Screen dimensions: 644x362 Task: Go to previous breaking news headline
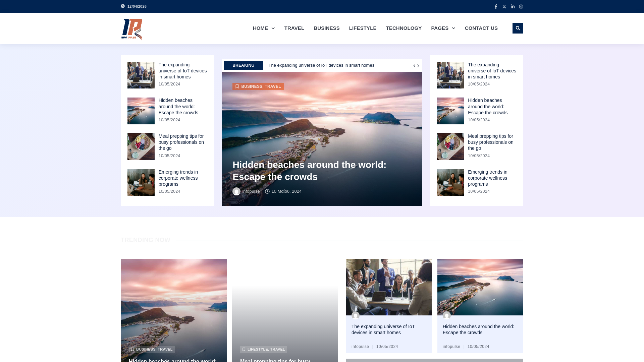pyautogui.click(x=414, y=66)
